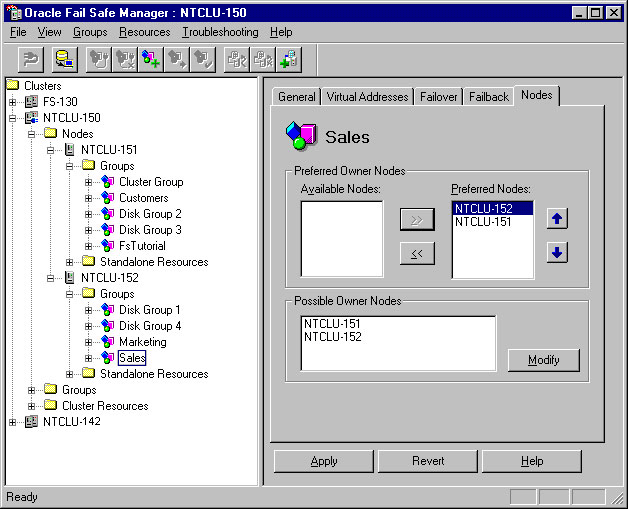Collapse the NTCLU-151 node
Viewport: 628px width, 509px height.
pyautogui.click(x=50, y=150)
